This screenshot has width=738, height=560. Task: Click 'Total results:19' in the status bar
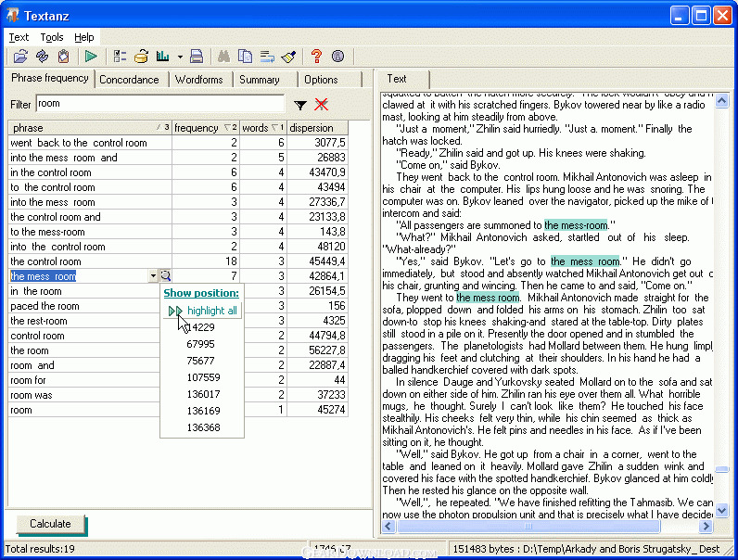[x=40, y=549]
